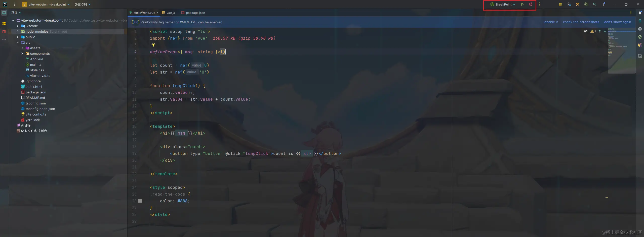Expand the components folder
644x237 pixels.
(x=22, y=53)
